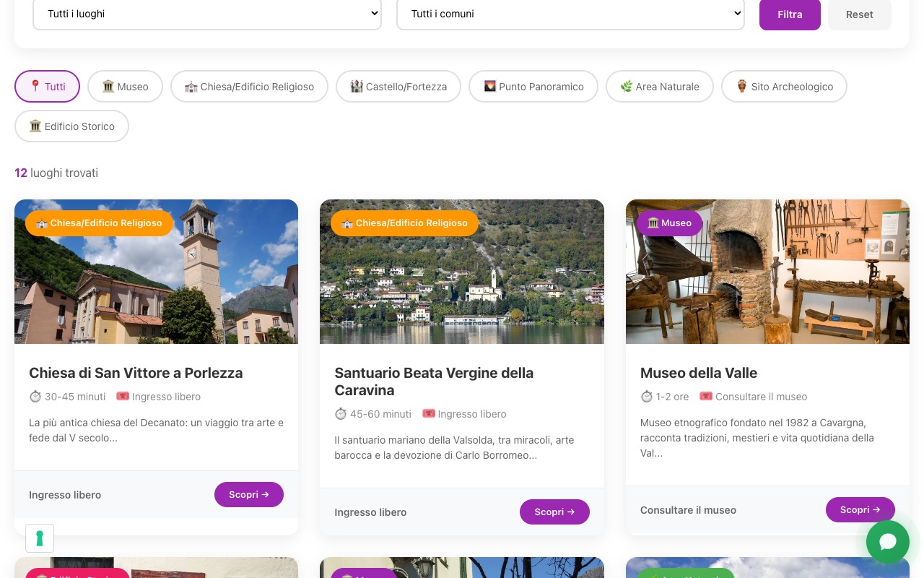This screenshot has width=924, height=578.
Task: Select the leaf icon on Area Naturale filter
Action: (x=626, y=87)
